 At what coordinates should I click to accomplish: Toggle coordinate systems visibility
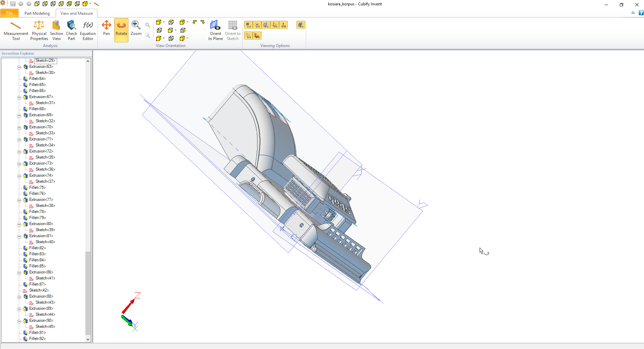[x=275, y=25]
